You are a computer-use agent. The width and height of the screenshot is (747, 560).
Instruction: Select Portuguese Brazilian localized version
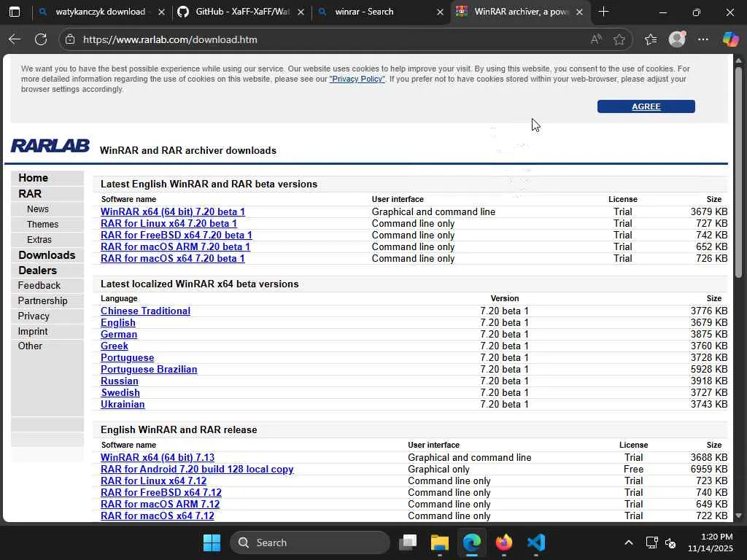149,370
